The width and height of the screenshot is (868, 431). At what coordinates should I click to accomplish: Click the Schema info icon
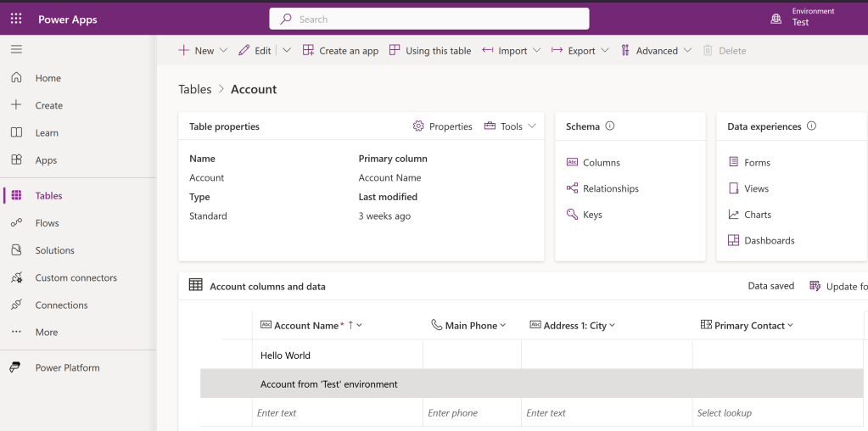[x=609, y=126]
